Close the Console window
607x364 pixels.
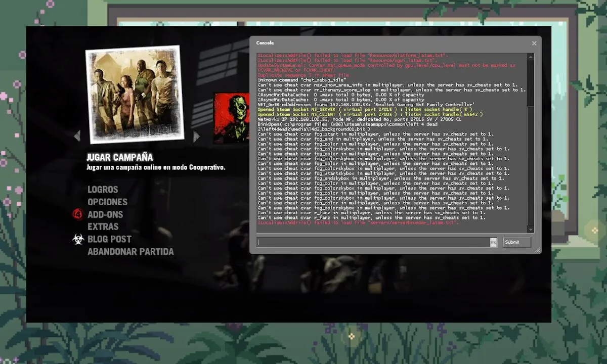(x=534, y=43)
